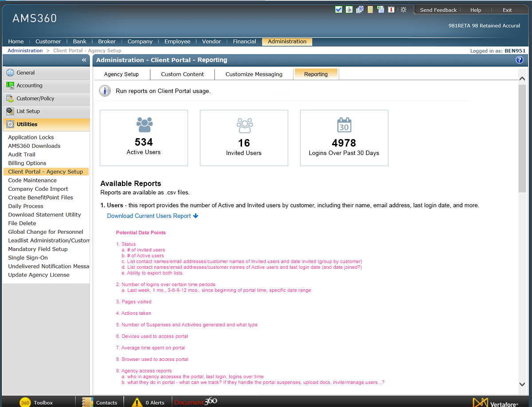This screenshot has height=407, width=532.
Task: Select Client Portal - Agency Setup item
Action: pyautogui.click(x=46, y=172)
